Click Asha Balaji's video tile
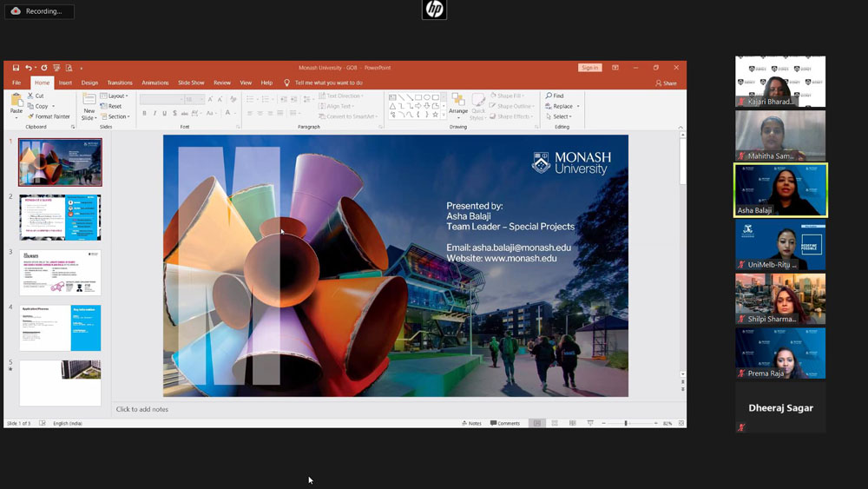 point(780,190)
